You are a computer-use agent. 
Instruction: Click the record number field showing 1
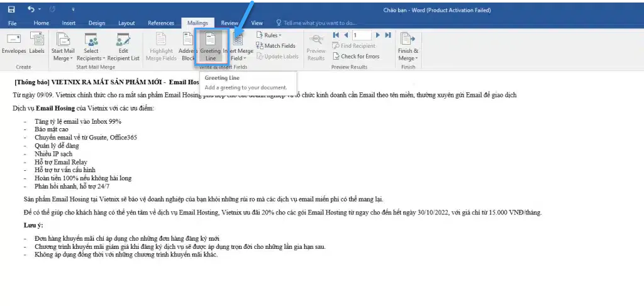point(362,35)
